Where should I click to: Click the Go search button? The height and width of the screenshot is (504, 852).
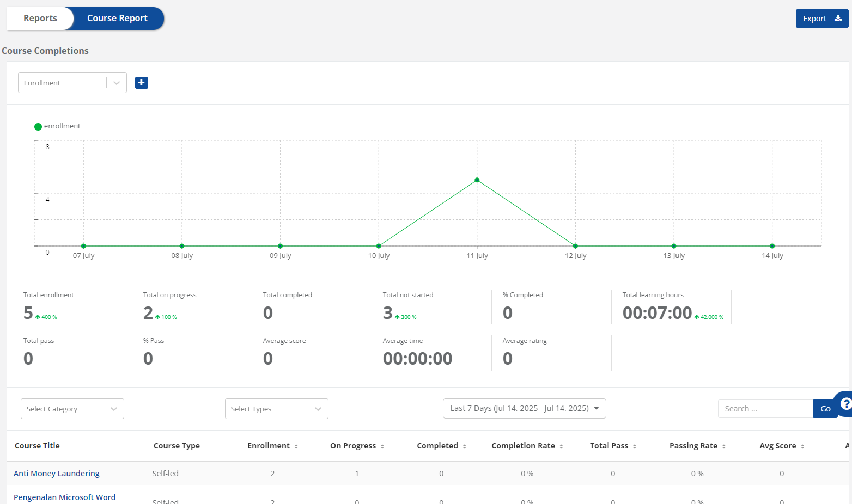pyautogui.click(x=825, y=409)
